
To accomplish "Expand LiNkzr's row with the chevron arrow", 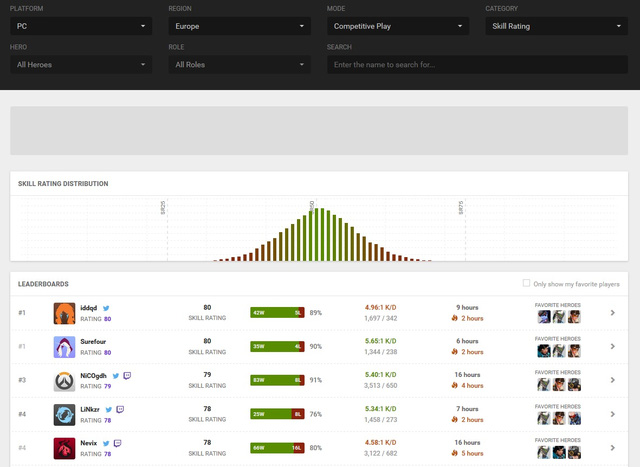I will [x=613, y=414].
